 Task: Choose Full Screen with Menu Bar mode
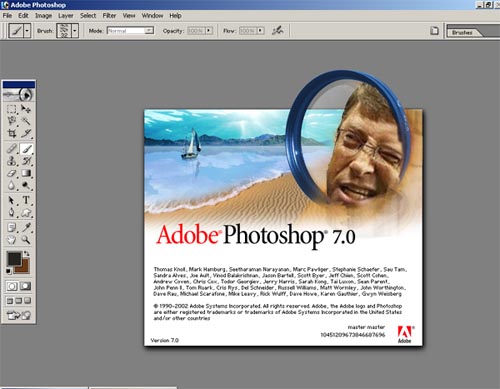pyautogui.click(x=19, y=301)
